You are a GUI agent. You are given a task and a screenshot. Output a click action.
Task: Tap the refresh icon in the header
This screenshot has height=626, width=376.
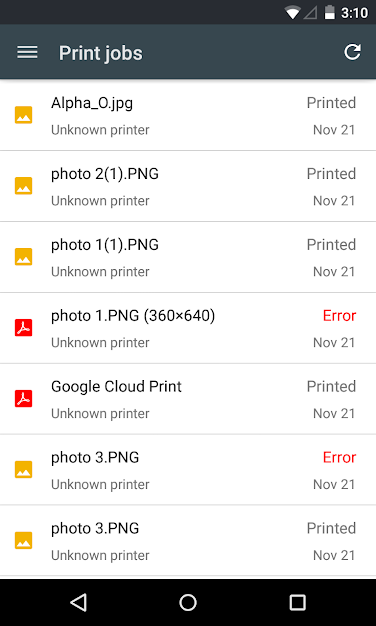point(352,52)
